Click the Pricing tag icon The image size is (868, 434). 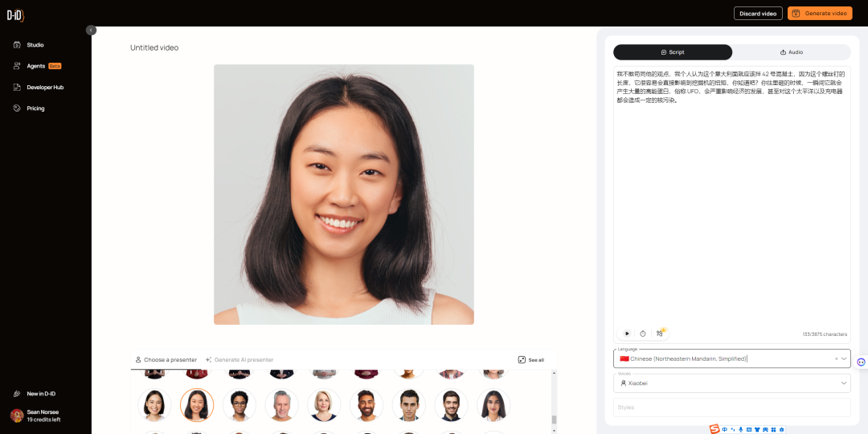coord(17,108)
